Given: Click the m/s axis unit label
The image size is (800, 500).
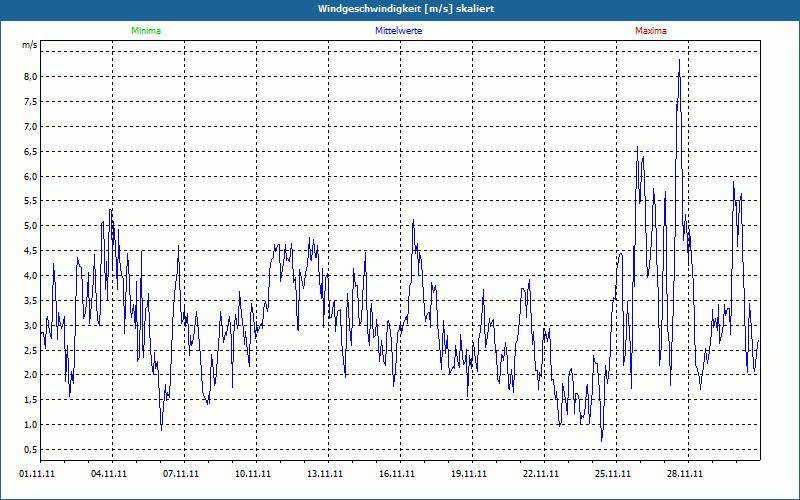Looking at the screenshot, I should pos(30,45).
